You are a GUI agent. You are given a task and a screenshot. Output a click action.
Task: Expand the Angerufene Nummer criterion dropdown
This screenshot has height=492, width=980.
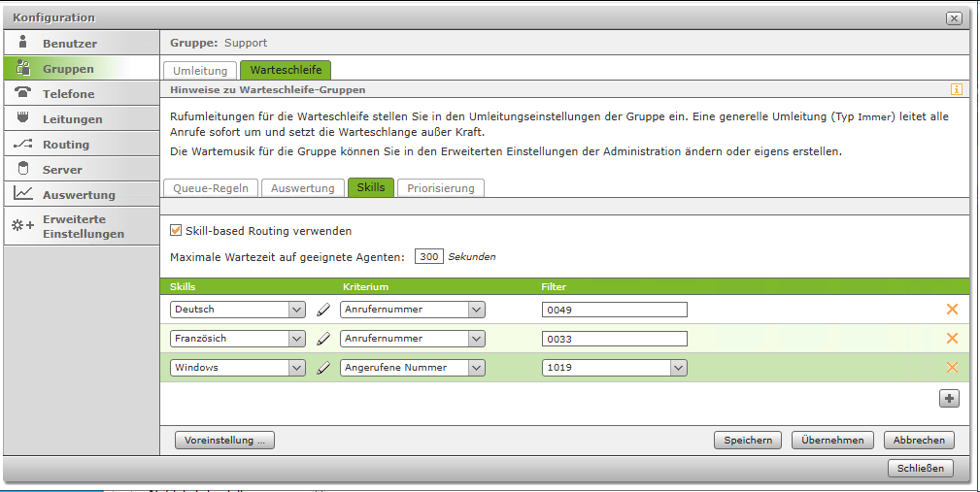coord(476,368)
